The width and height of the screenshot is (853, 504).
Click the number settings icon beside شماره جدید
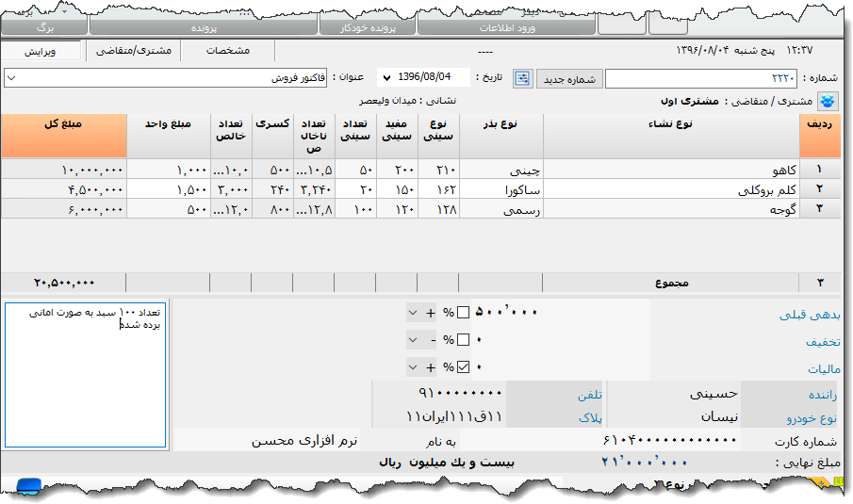coord(522,78)
